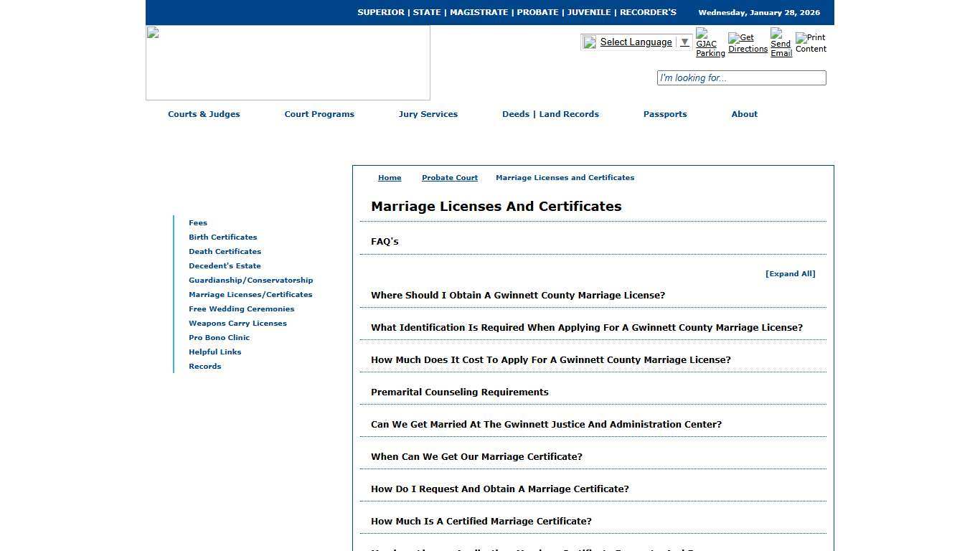Click the Fees sidebar link
This screenshot has width=980, height=551.
(x=198, y=222)
